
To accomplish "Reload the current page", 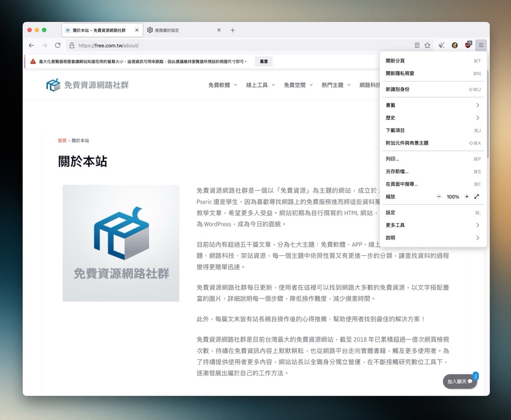I will coord(57,46).
